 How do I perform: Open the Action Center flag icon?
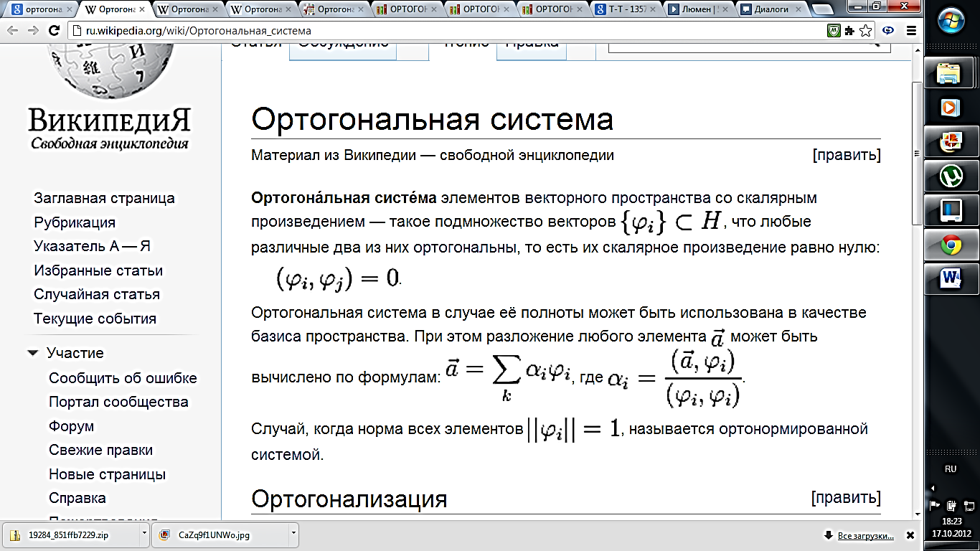[936, 505]
